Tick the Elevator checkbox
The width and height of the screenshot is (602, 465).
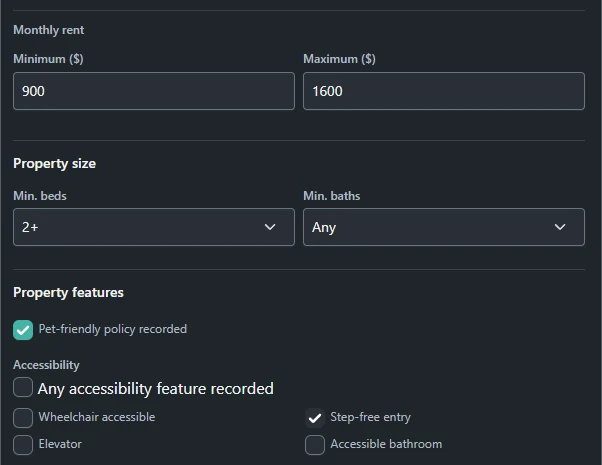[23, 445]
